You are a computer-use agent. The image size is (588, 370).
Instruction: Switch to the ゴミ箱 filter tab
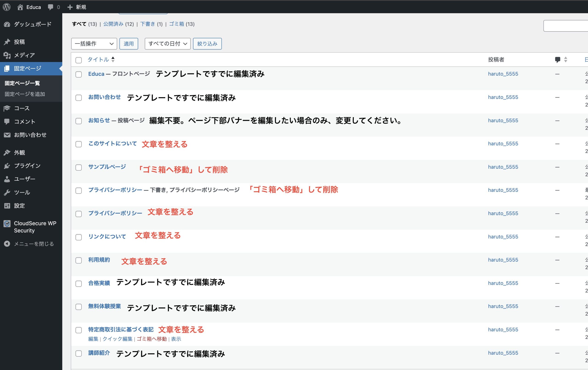[x=176, y=24]
